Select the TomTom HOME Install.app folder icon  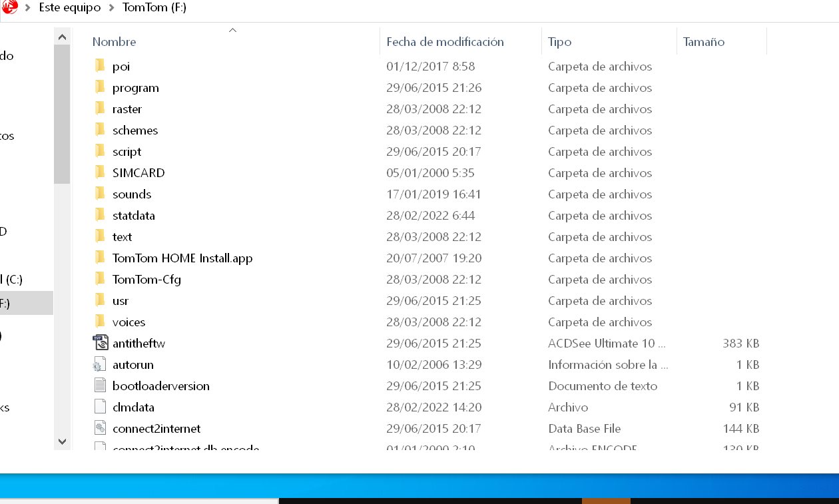pyautogui.click(x=100, y=258)
